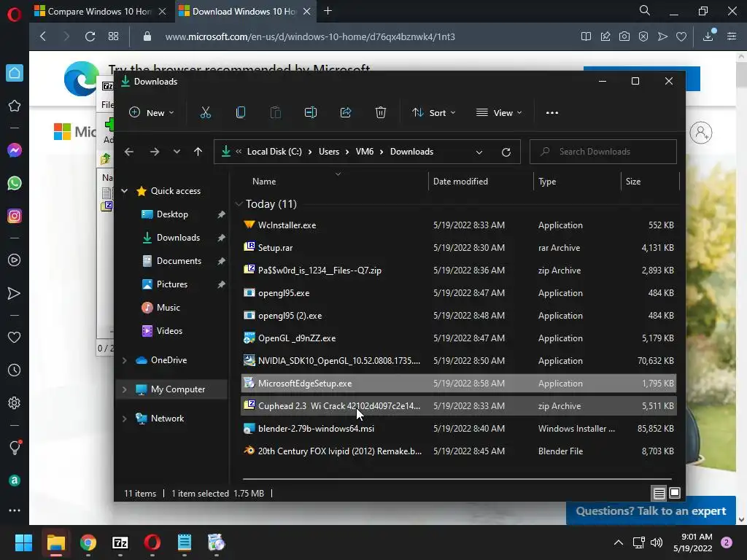Click the Cut scissors icon in Explorer toolbar
Viewport: 747px width, 560px height.
tap(205, 113)
